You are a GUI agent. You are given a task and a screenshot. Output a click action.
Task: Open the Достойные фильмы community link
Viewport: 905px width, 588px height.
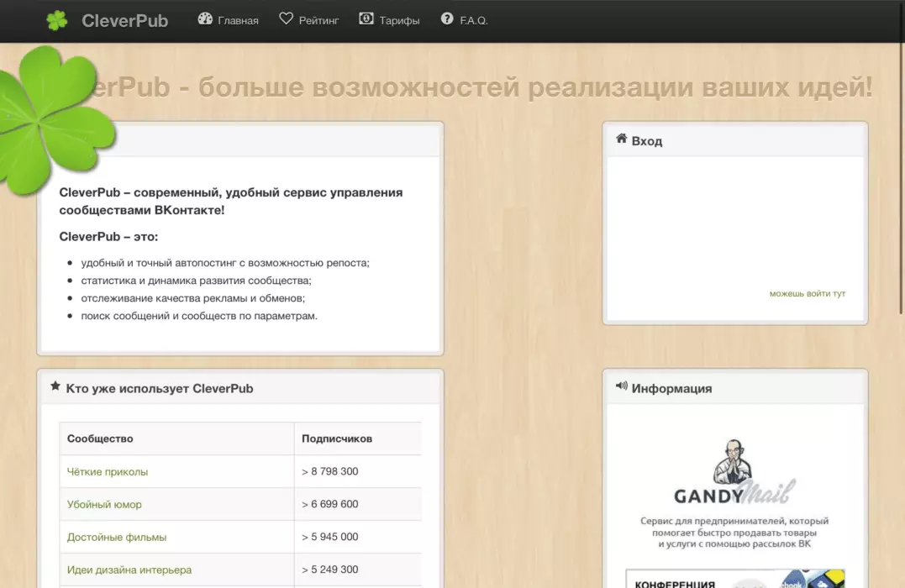click(x=117, y=538)
